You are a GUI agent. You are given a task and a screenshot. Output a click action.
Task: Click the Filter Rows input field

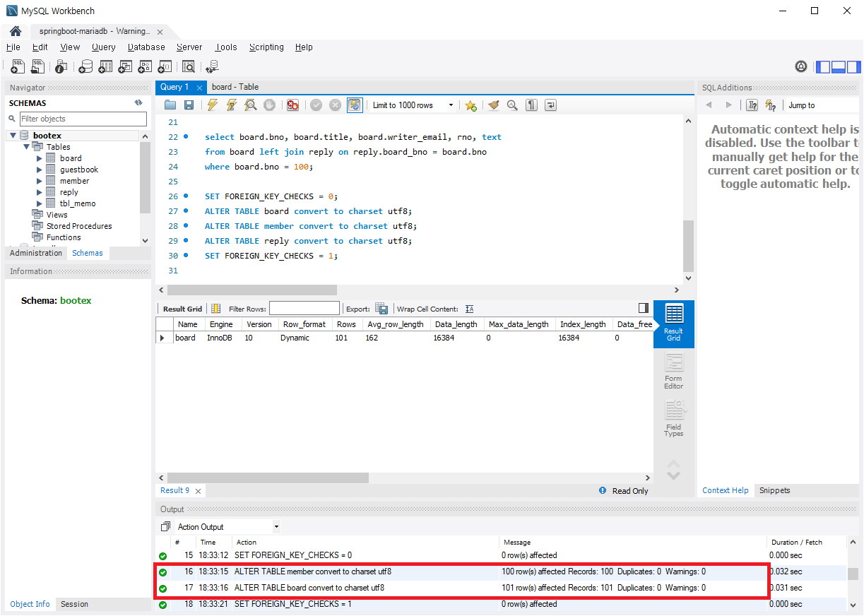coord(304,309)
